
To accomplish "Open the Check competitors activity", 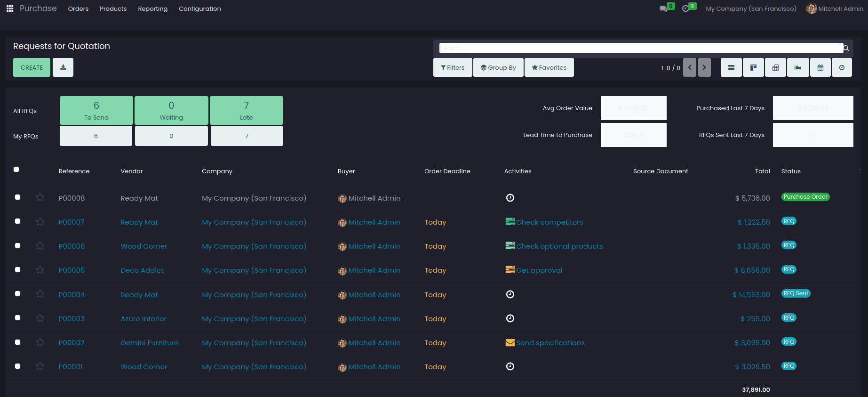I will coord(549,222).
